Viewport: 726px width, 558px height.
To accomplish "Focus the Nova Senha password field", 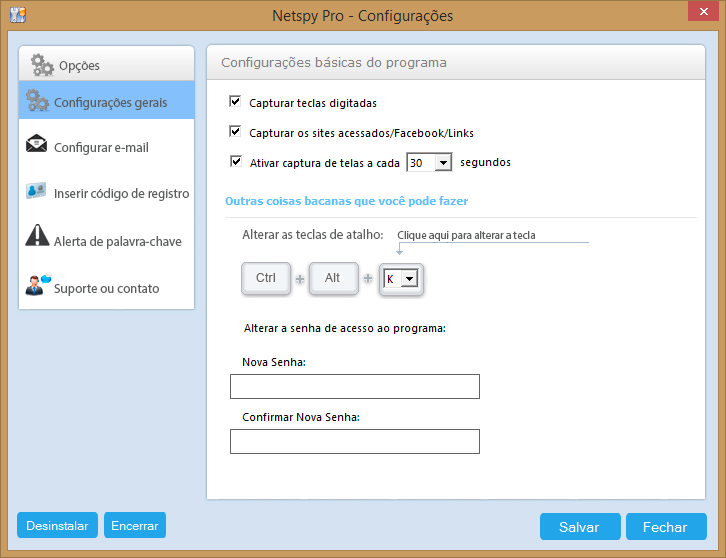I will point(355,387).
